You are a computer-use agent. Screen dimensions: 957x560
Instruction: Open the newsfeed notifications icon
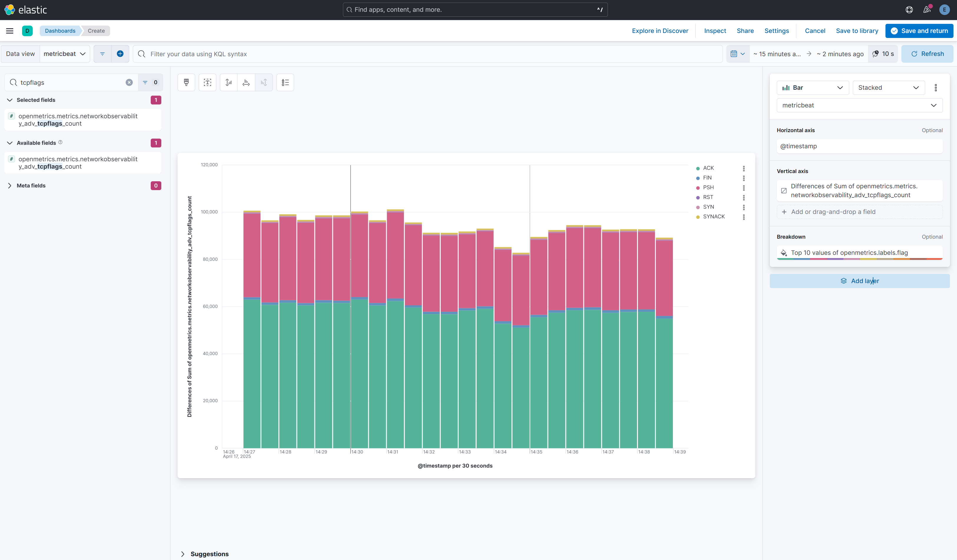coord(927,10)
